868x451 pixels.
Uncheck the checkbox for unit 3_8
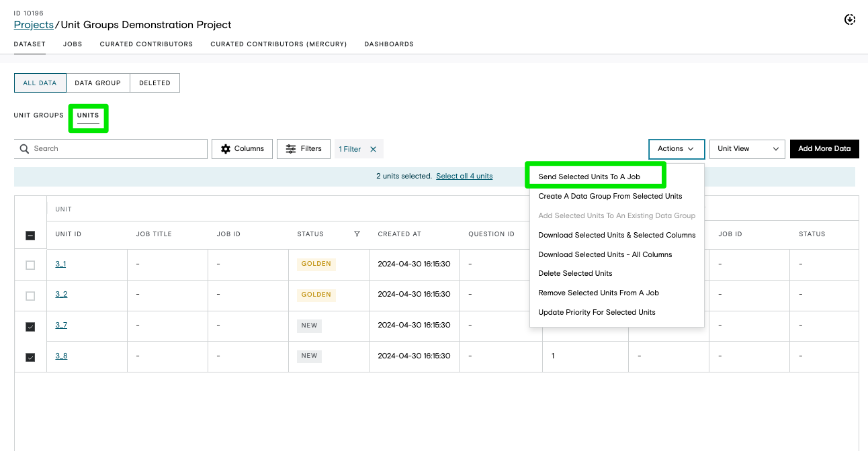click(x=30, y=358)
